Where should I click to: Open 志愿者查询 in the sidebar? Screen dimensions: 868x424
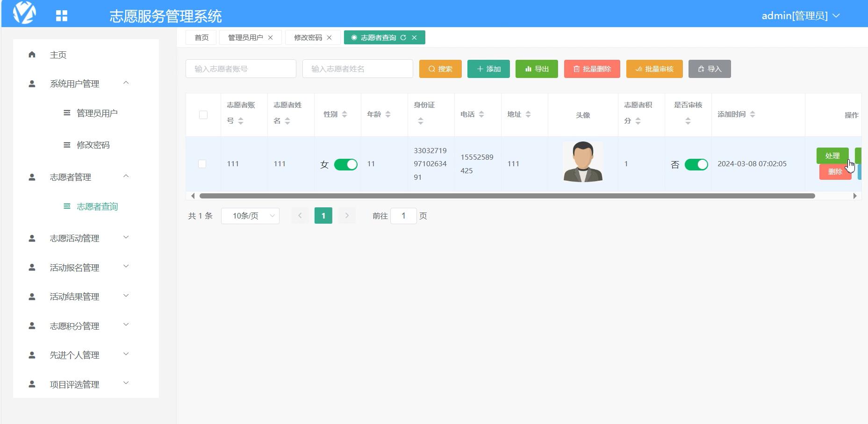[97, 206]
